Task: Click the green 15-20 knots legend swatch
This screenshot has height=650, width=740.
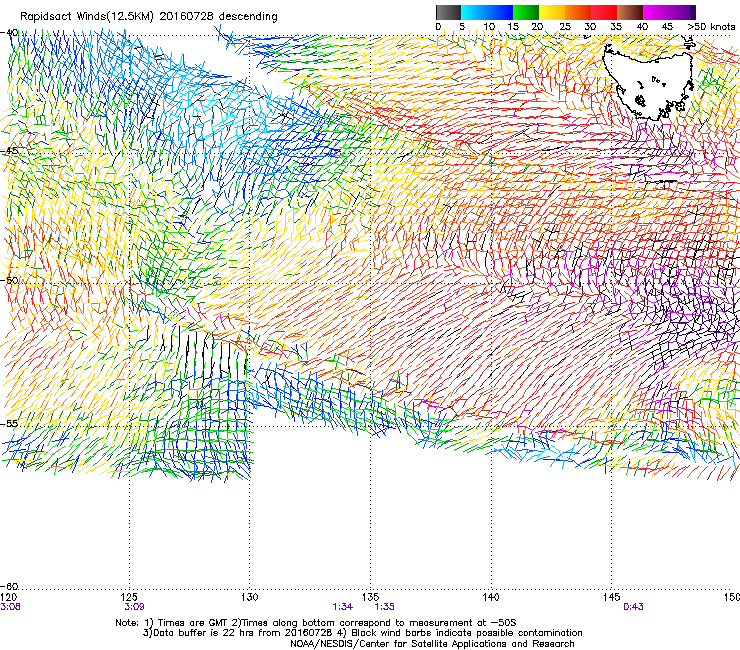Action: (x=526, y=12)
